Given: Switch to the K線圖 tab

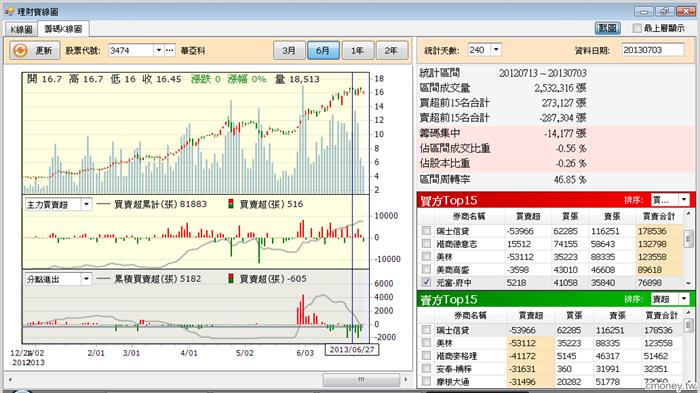Looking at the screenshot, I should click(x=21, y=29).
